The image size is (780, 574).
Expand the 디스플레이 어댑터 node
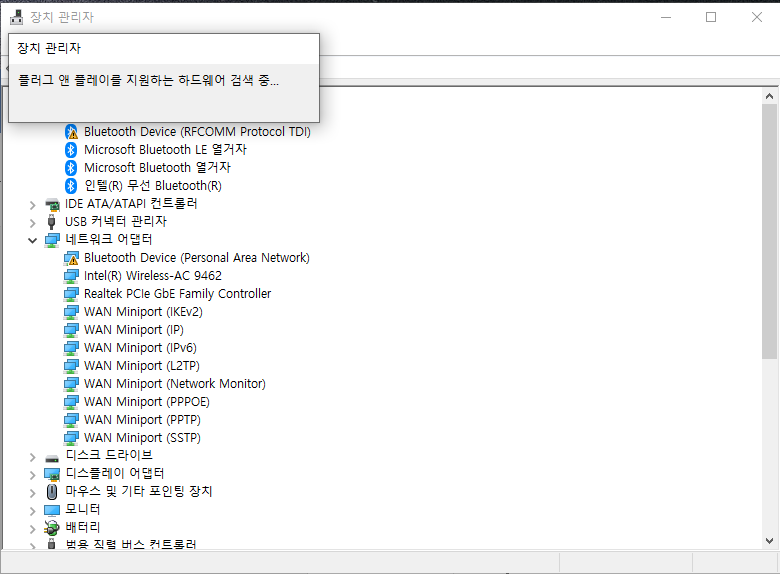pyautogui.click(x=33, y=475)
